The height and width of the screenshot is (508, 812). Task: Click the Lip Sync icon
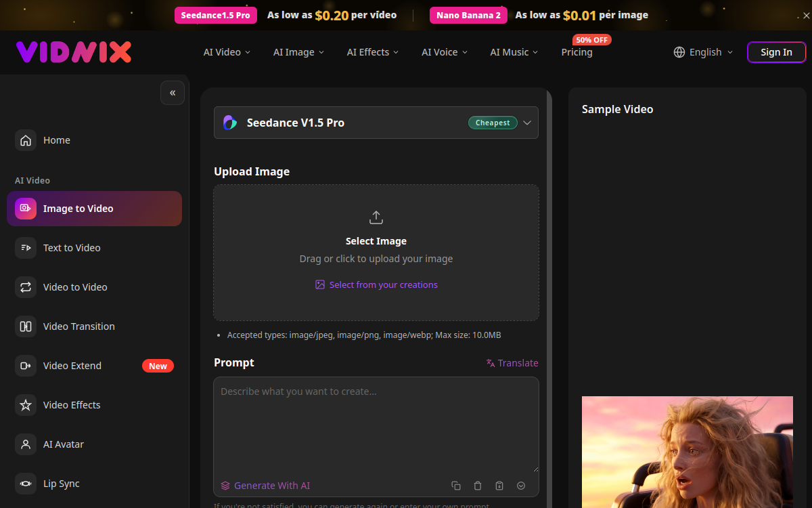tap(26, 484)
